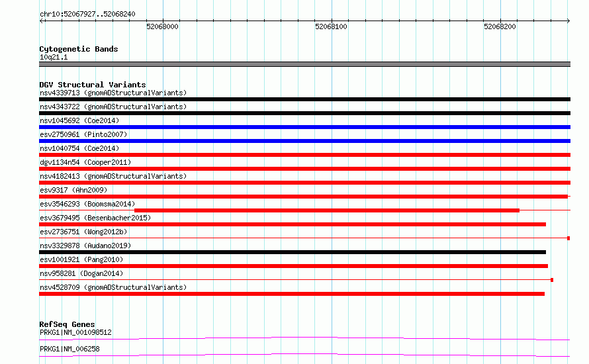Screen dimensions: 589x364
Task: Click the 10q21.1 band label
Action: (x=54, y=57)
